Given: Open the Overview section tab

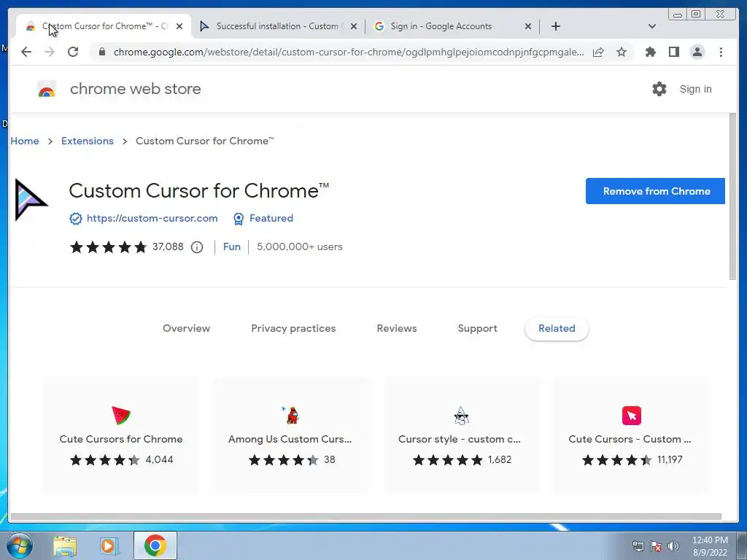Looking at the screenshot, I should tap(186, 329).
